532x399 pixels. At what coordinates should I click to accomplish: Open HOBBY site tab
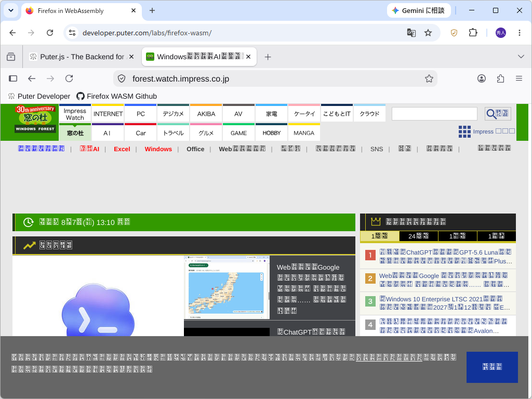point(271,132)
